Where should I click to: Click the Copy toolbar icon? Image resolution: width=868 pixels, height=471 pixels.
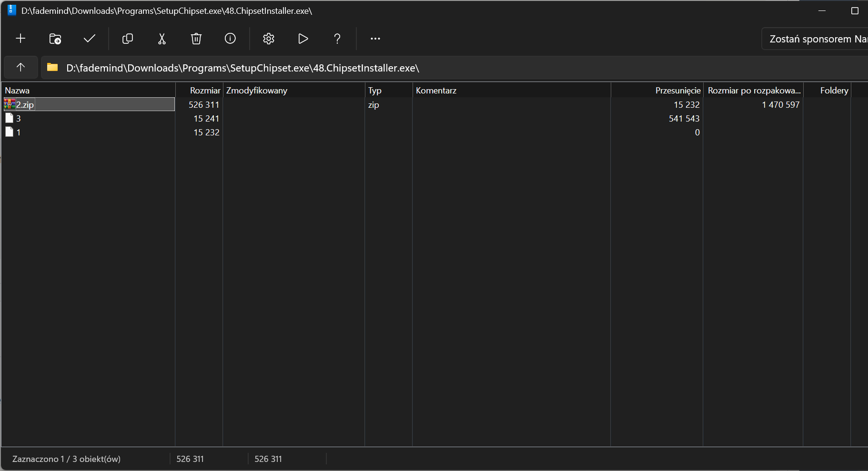click(x=128, y=39)
